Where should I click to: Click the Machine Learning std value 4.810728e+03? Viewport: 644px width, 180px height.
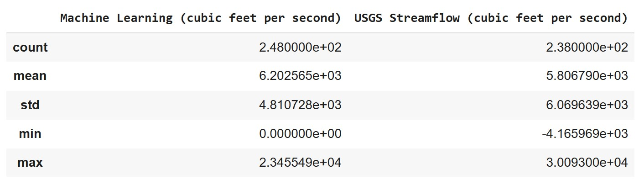tap(300, 105)
